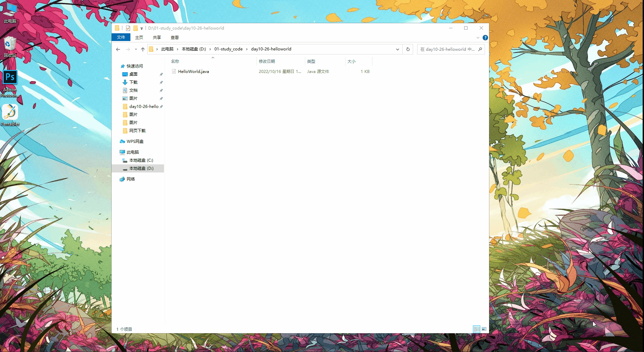Expand chevron after 本地磁盘 (D:) breadcrumb

click(x=210, y=49)
